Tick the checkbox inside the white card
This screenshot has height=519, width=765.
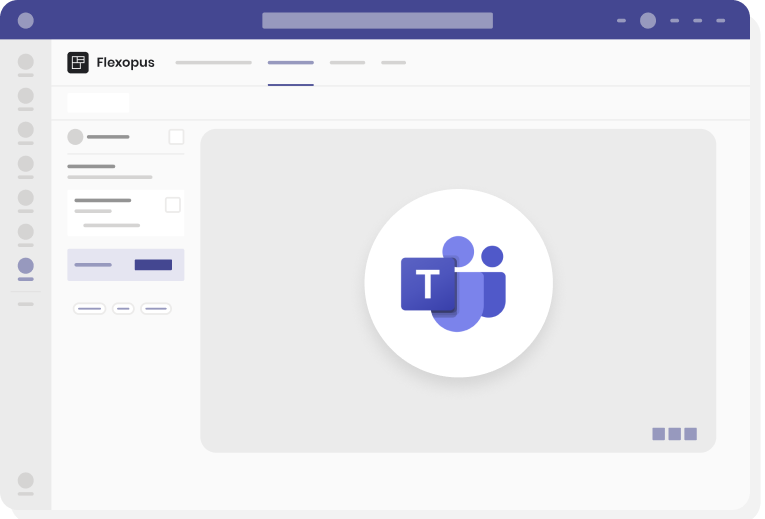pos(173,205)
